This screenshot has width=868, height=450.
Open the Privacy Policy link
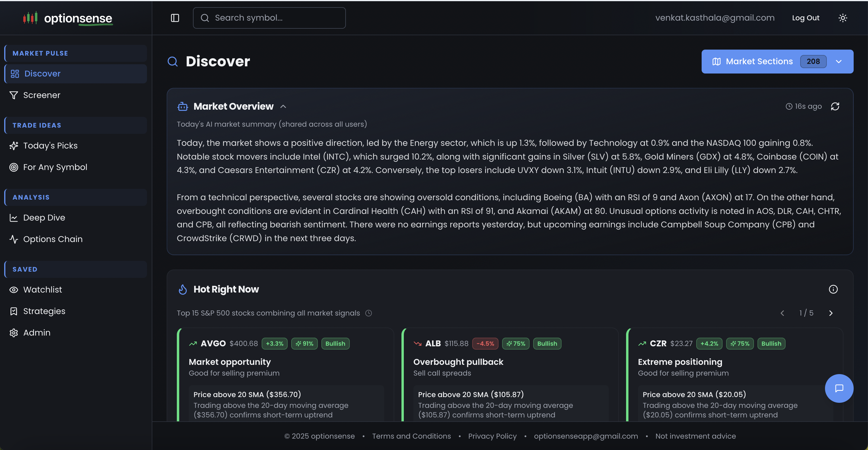coord(492,436)
